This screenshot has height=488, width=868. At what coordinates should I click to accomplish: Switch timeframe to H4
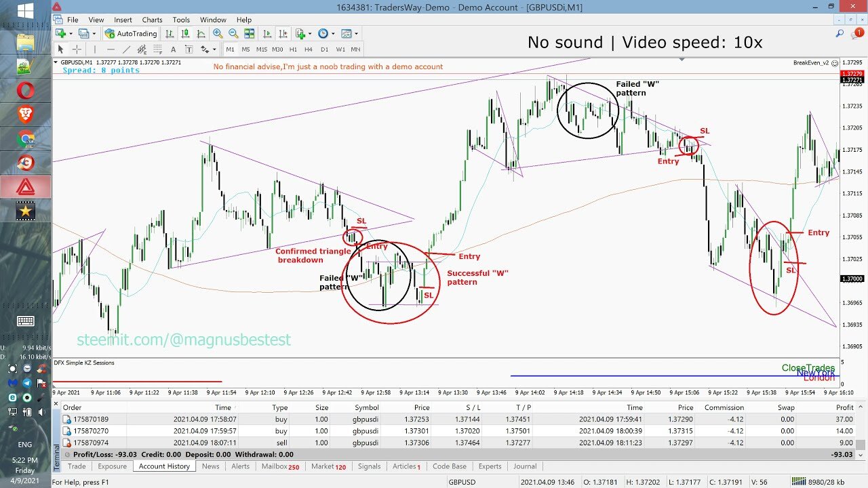pyautogui.click(x=309, y=49)
